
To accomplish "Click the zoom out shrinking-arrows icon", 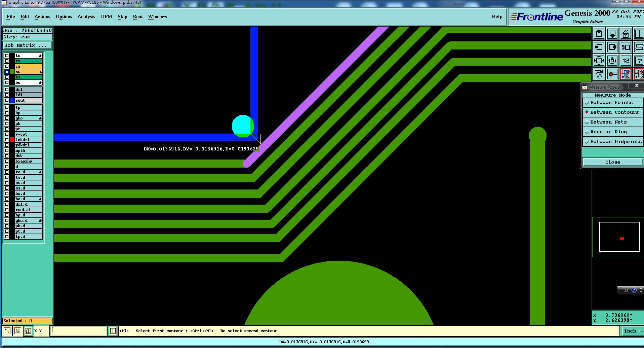I will pyautogui.click(x=612, y=61).
